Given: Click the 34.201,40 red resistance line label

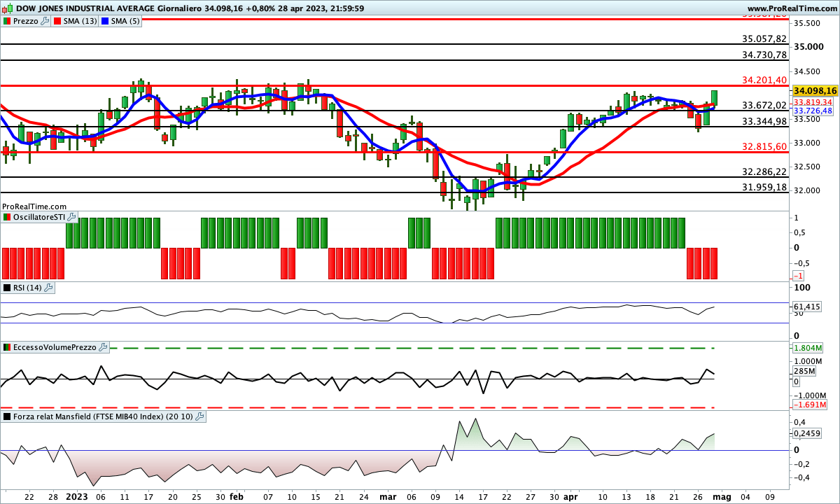Looking at the screenshot, I should 764,80.
